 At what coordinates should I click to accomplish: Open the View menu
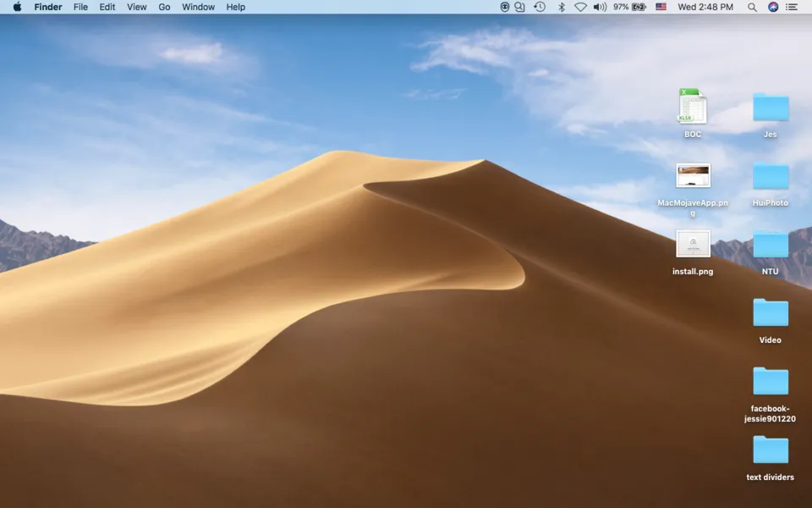click(137, 7)
